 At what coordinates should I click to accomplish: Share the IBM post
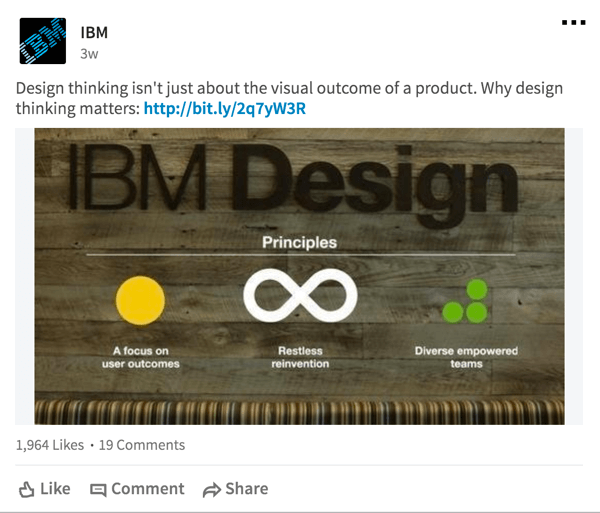pos(235,489)
